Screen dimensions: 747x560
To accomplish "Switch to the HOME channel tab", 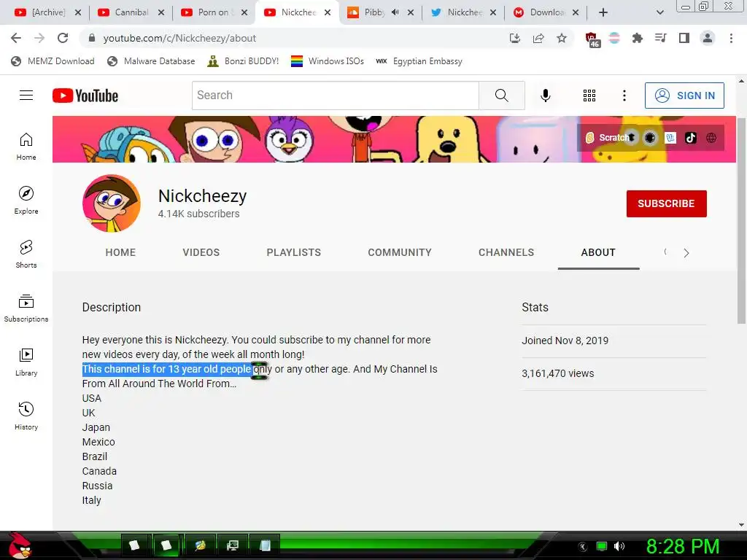I will click(120, 252).
